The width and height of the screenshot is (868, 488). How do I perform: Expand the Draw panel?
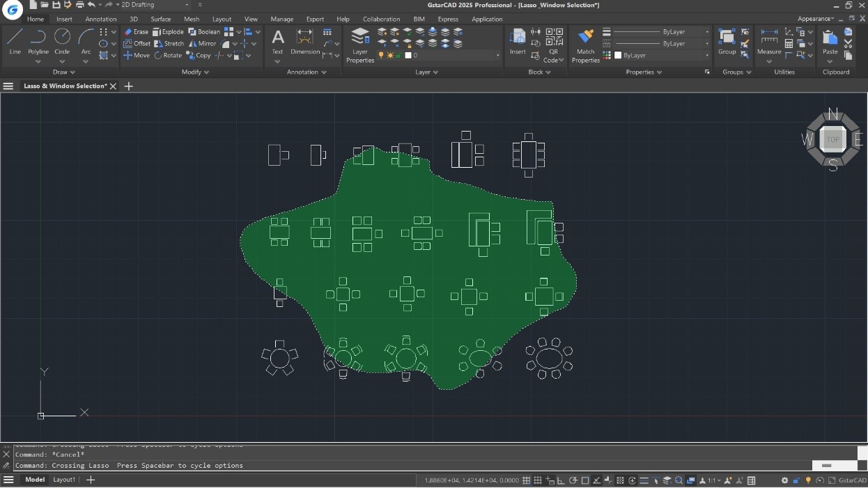click(72, 72)
